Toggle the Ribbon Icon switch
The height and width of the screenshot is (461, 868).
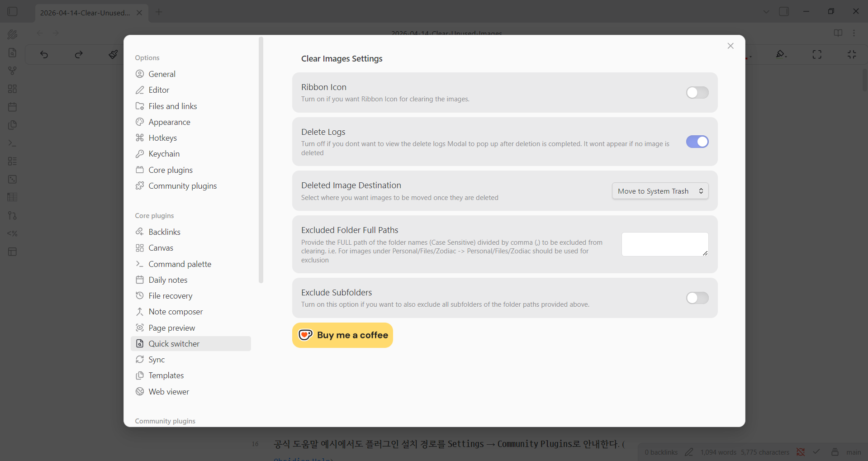point(697,93)
